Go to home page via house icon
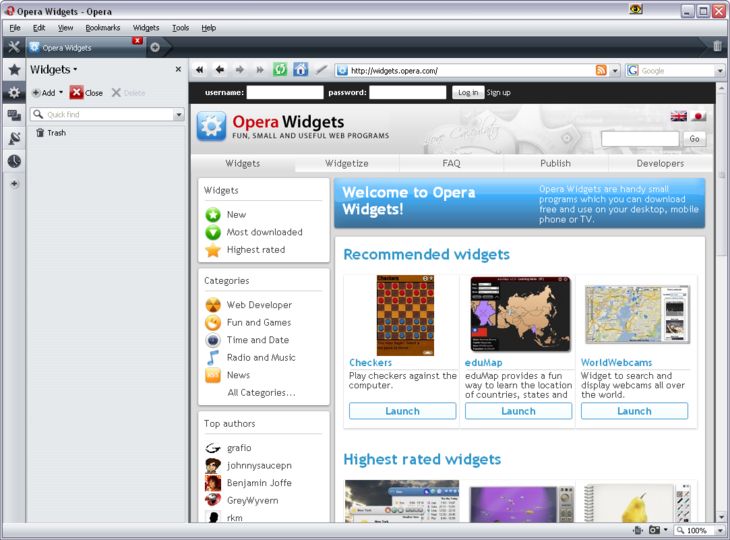 (300, 70)
